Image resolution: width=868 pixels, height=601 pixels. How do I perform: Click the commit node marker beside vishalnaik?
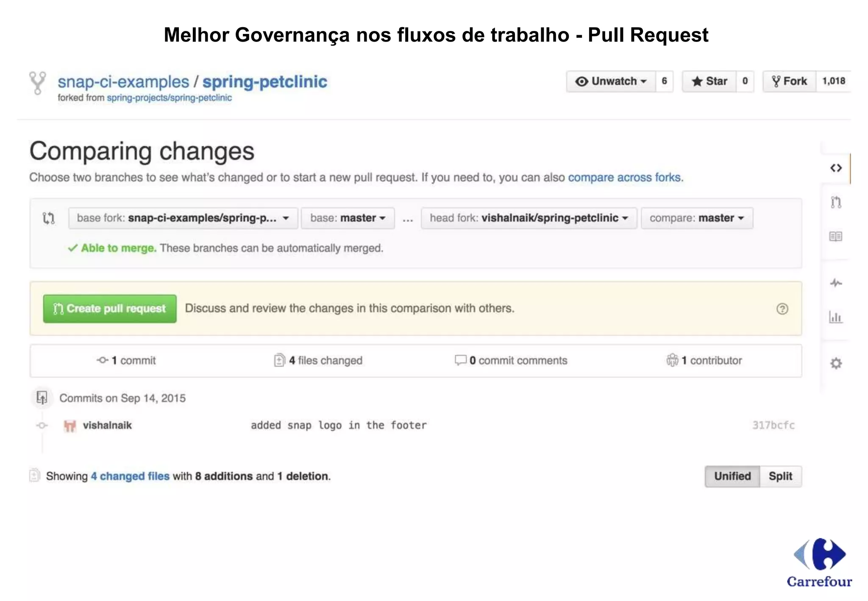point(42,426)
